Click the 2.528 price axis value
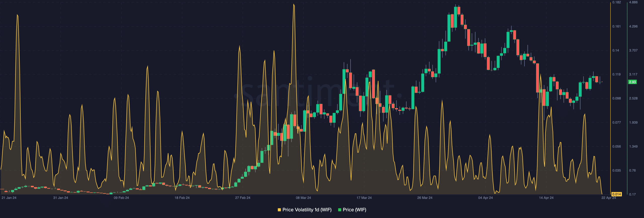Viewport: 644px width, 218px height. pos(633,98)
